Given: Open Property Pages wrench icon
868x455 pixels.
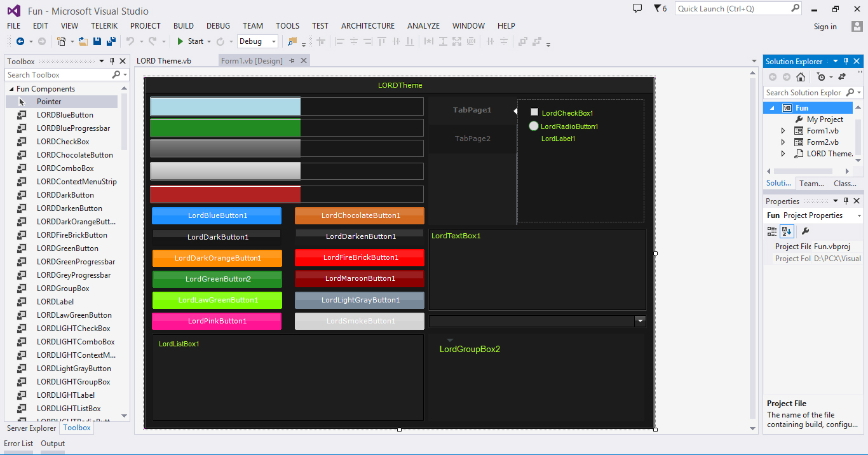Looking at the screenshot, I should click(804, 231).
